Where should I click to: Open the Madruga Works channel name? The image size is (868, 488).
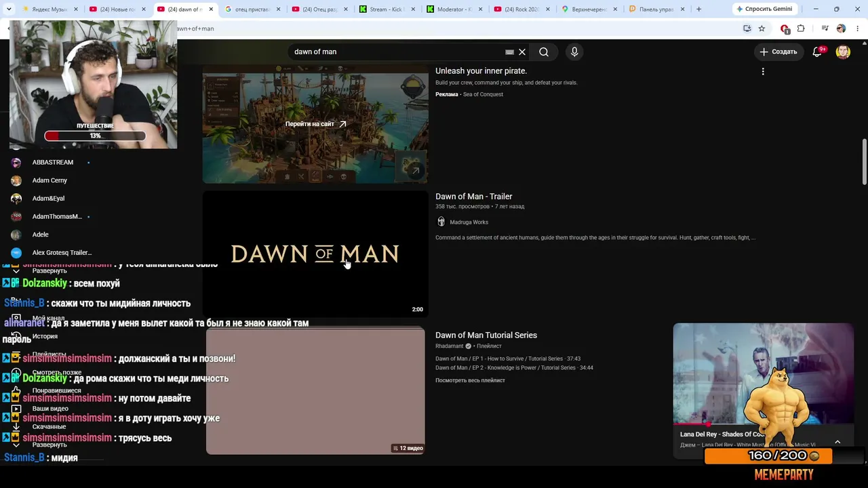pyautogui.click(x=469, y=222)
